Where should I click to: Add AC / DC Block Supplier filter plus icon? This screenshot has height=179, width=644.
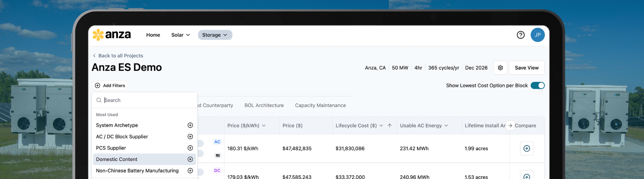[x=190, y=137]
